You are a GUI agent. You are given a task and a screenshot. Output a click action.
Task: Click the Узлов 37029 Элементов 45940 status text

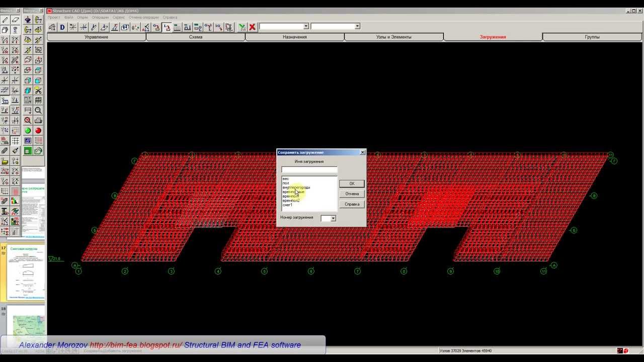point(465,350)
